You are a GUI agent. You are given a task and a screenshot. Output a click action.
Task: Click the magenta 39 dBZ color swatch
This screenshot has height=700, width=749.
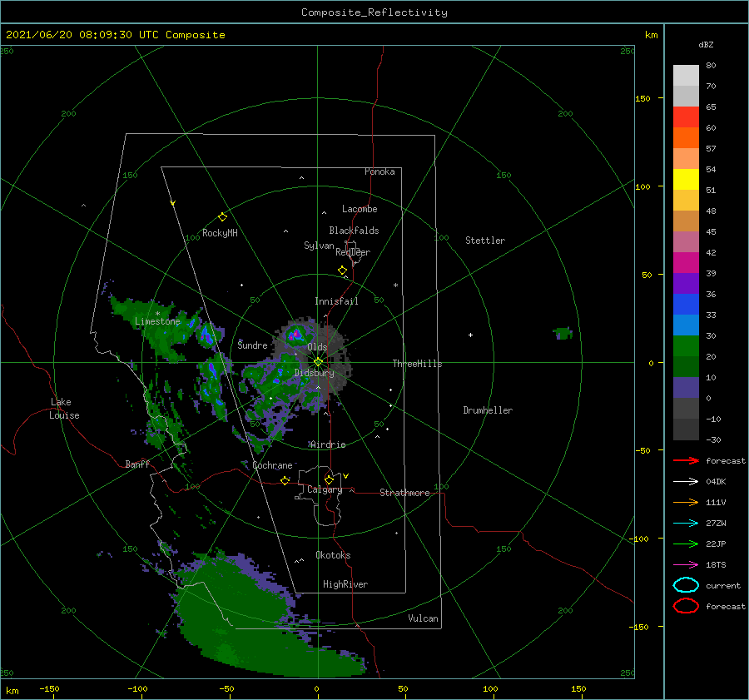[686, 263]
